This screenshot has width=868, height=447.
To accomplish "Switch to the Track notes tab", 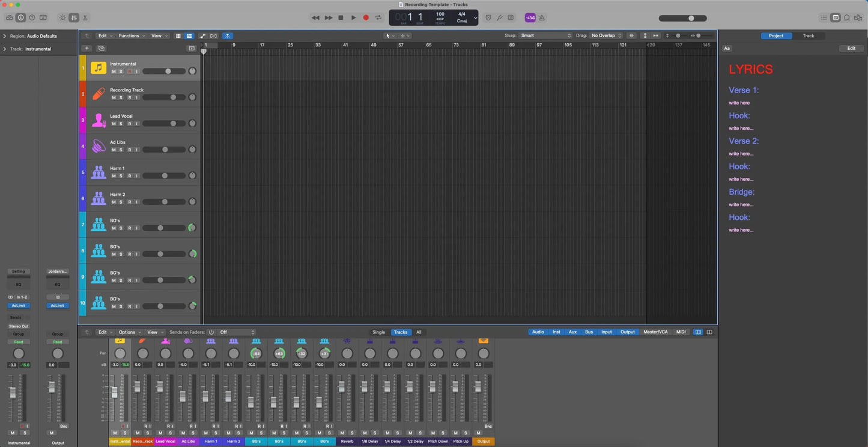I will [x=808, y=35].
